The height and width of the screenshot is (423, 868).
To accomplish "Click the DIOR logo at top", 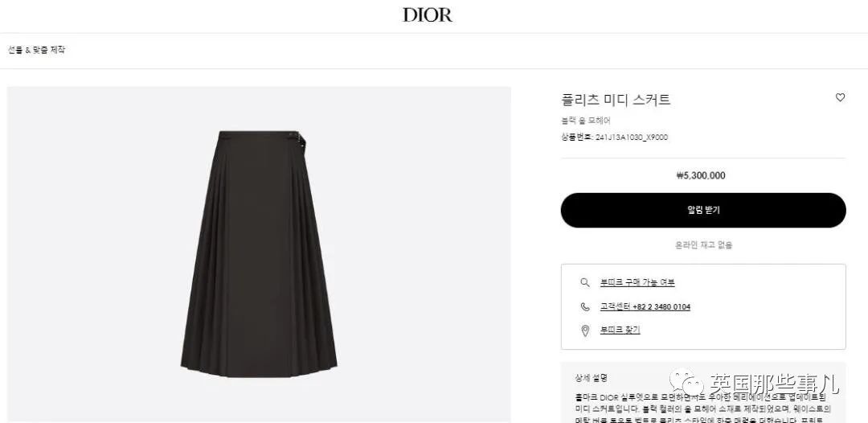I will click(427, 15).
